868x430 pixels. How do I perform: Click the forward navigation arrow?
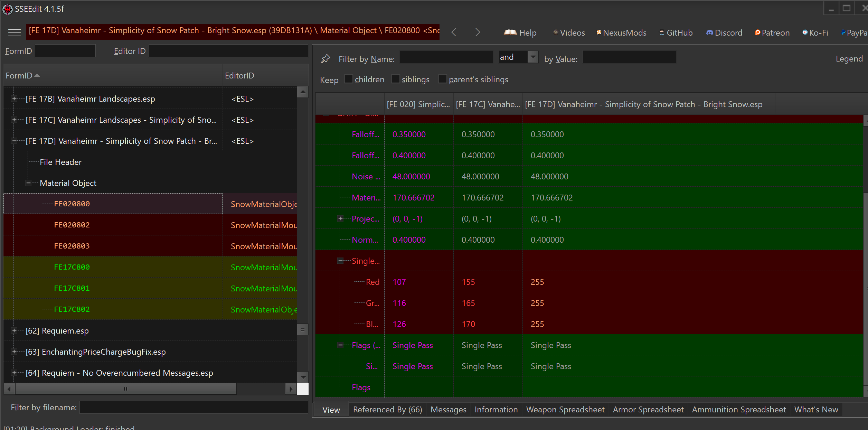point(478,32)
